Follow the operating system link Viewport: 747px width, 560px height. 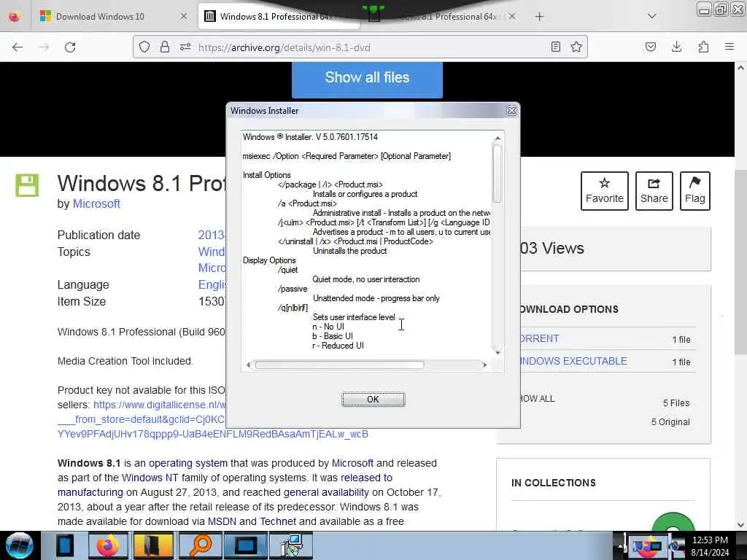click(188, 463)
